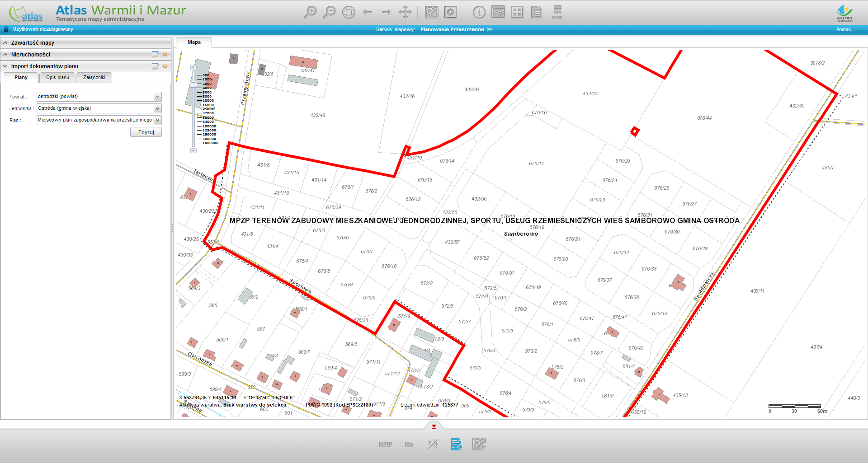Click zoom slider up arrow

193,68
